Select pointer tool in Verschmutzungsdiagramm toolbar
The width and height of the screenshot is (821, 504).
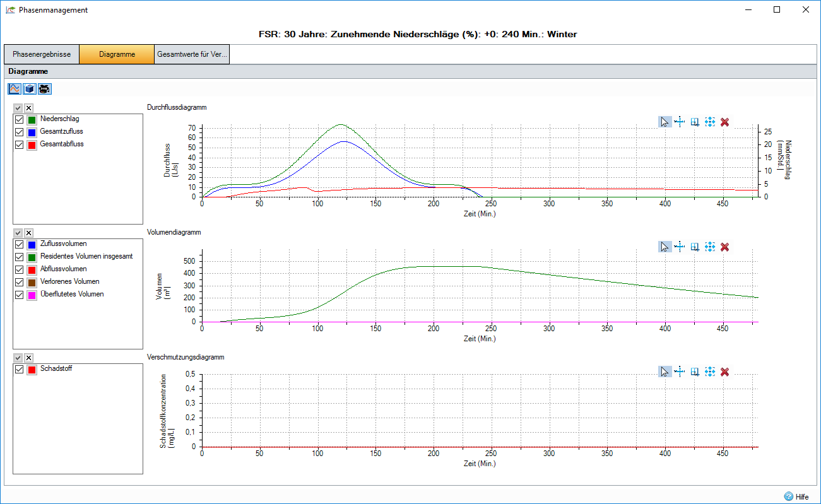665,372
